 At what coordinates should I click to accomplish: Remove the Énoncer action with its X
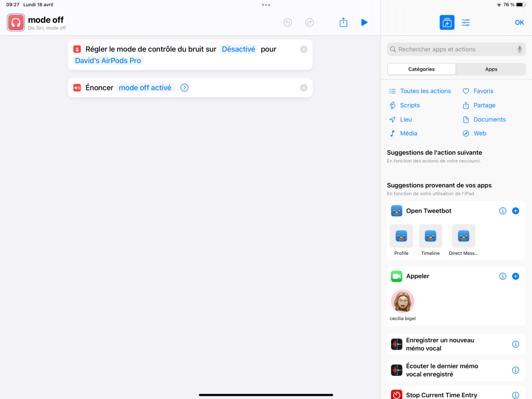point(304,88)
